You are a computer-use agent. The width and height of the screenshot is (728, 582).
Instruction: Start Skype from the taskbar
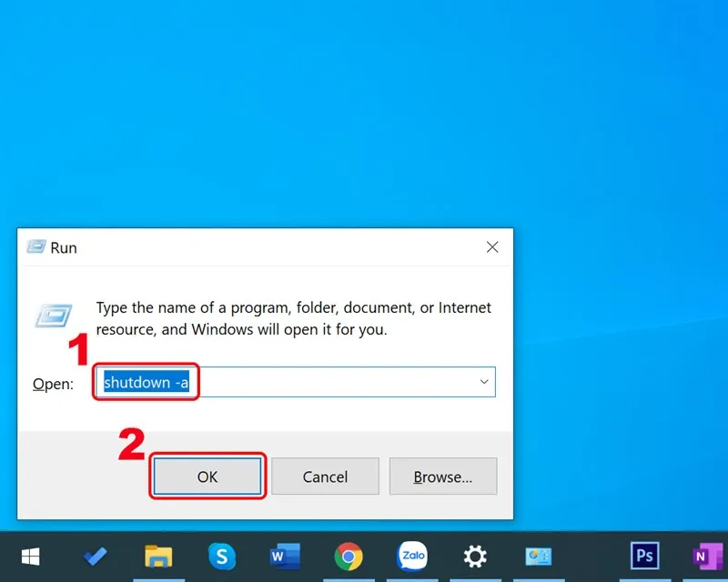click(x=223, y=557)
